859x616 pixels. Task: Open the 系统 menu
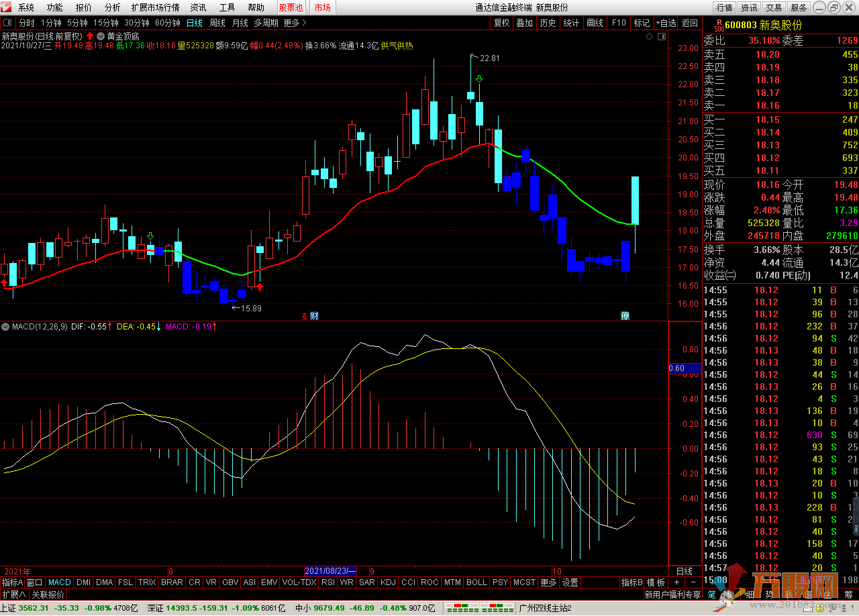coord(26,7)
